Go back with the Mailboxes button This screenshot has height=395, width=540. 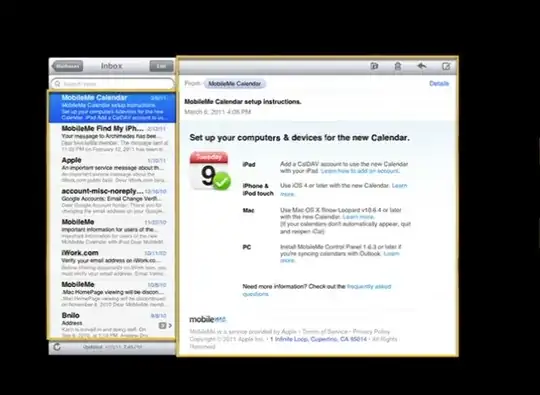click(x=68, y=66)
